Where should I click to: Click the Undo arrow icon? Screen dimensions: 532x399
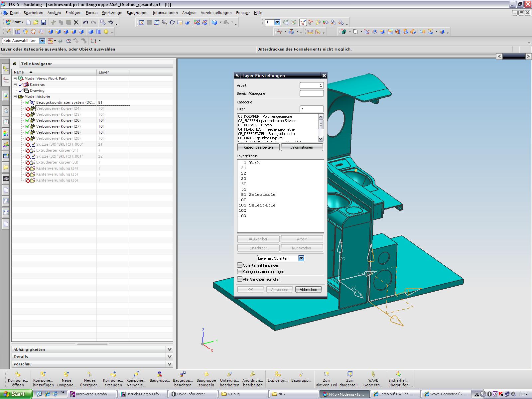point(85,22)
